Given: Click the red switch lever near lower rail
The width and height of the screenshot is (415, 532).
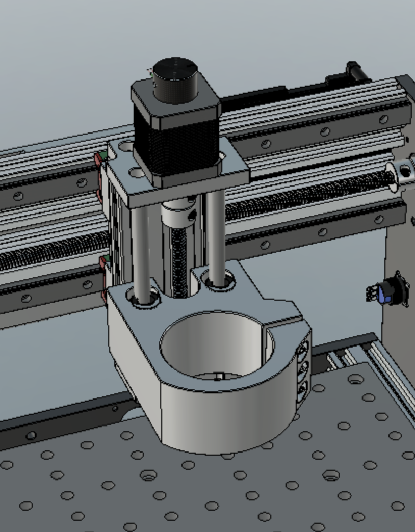Looking at the screenshot, I should tap(102, 265).
